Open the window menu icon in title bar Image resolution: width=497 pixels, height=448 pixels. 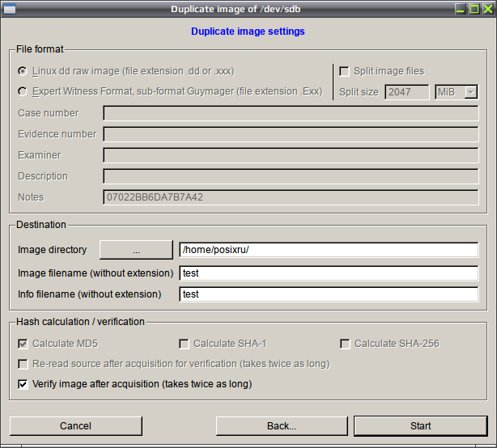(x=9, y=9)
